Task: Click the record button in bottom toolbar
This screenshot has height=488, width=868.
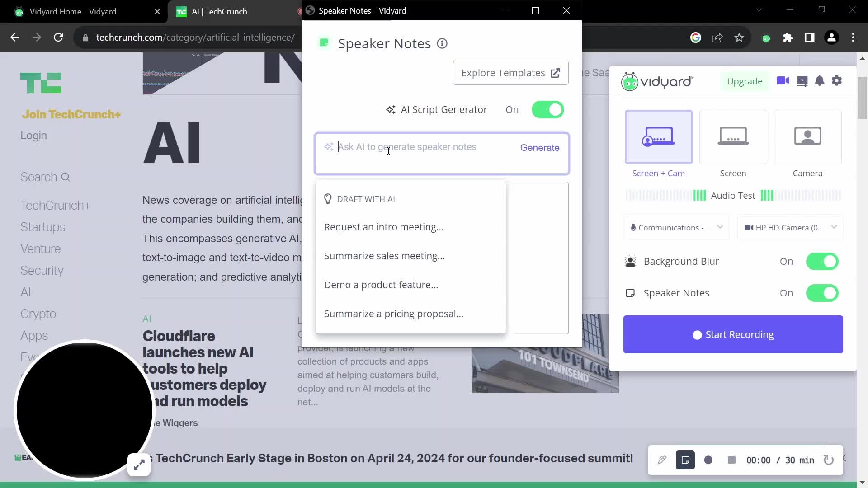Action: click(708, 460)
